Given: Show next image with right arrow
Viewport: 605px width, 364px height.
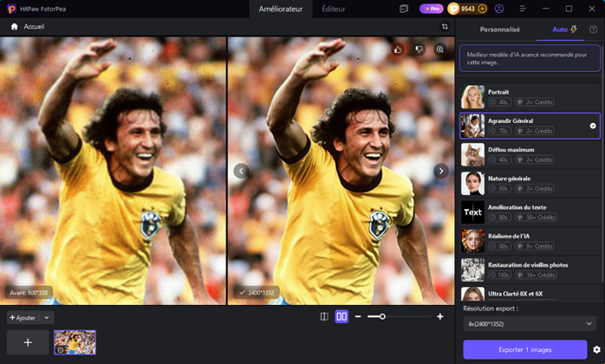Looking at the screenshot, I should click(x=441, y=171).
